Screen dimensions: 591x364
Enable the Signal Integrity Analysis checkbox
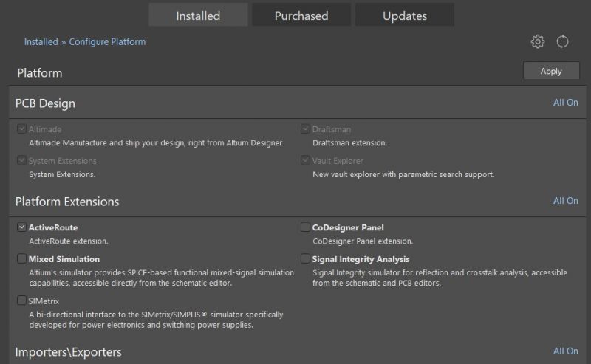pos(305,259)
